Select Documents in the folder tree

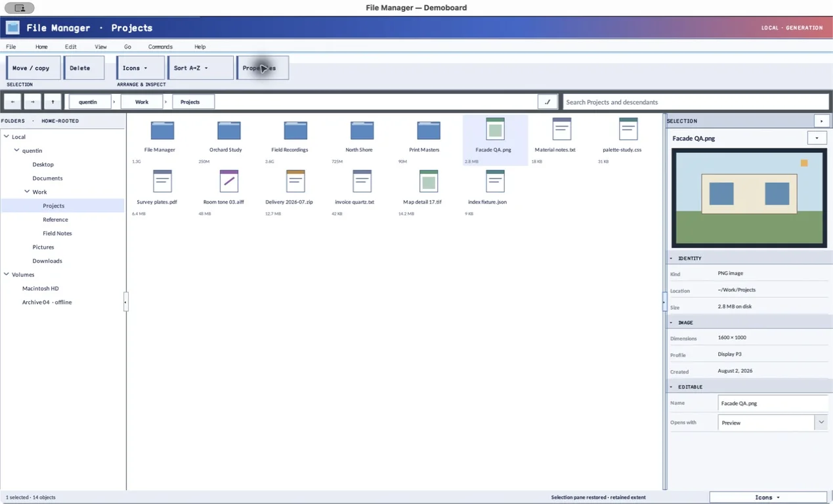(x=48, y=178)
